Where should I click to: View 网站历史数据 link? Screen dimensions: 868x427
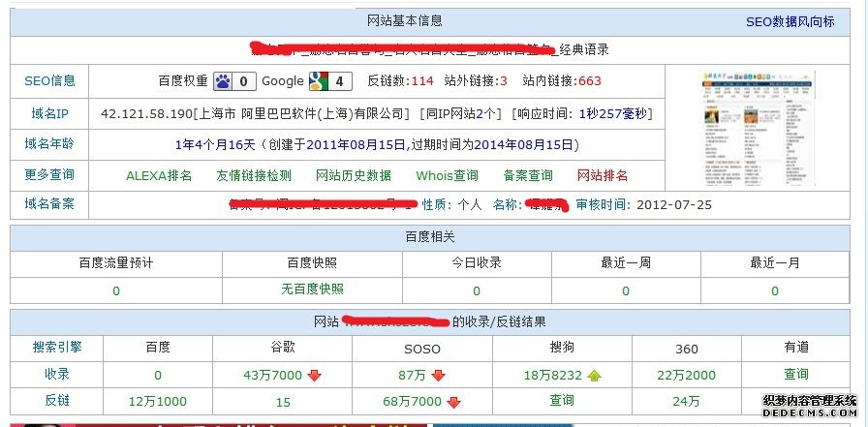[x=354, y=175]
